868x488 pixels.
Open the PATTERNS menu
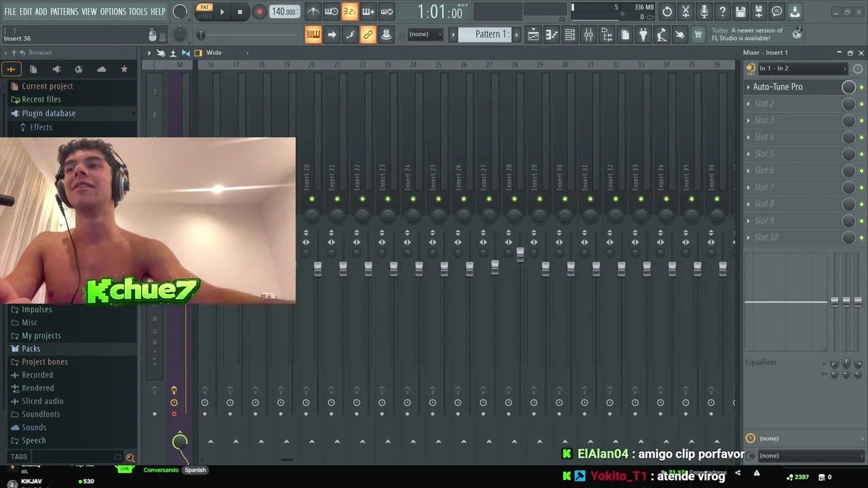[64, 12]
